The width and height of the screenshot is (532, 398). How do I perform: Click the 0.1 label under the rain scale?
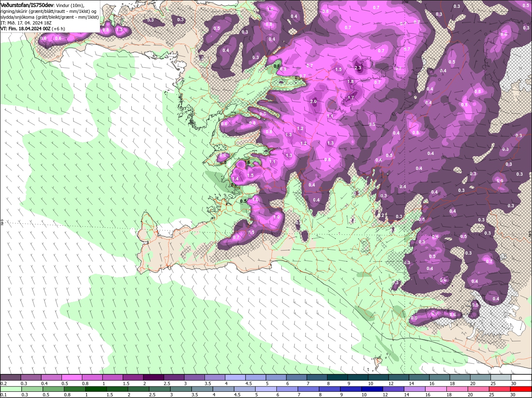tap(3, 395)
